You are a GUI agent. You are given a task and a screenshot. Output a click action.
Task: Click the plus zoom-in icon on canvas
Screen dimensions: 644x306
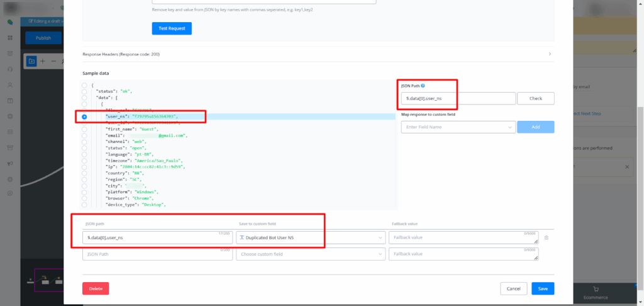pyautogui.click(x=43, y=61)
